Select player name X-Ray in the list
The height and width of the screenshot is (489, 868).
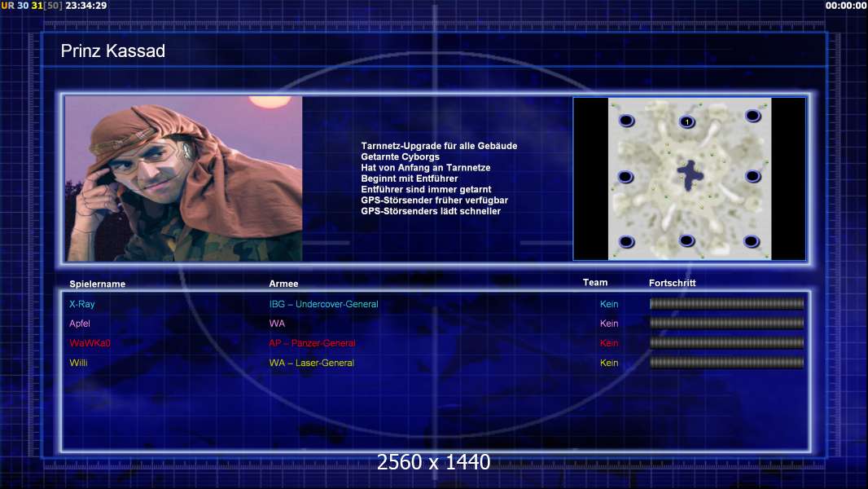pos(82,304)
